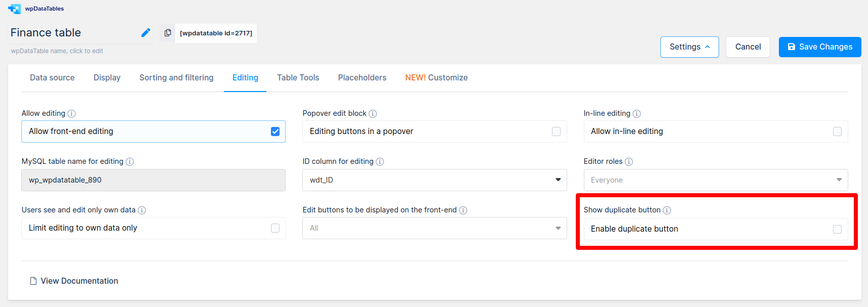Click the floppy disk icon on Save Changes

coord(792,47)
